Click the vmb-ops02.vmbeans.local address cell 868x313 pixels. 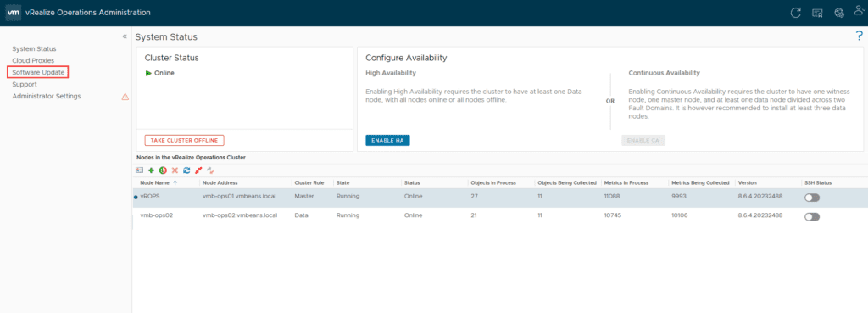[x=240, y=215]
